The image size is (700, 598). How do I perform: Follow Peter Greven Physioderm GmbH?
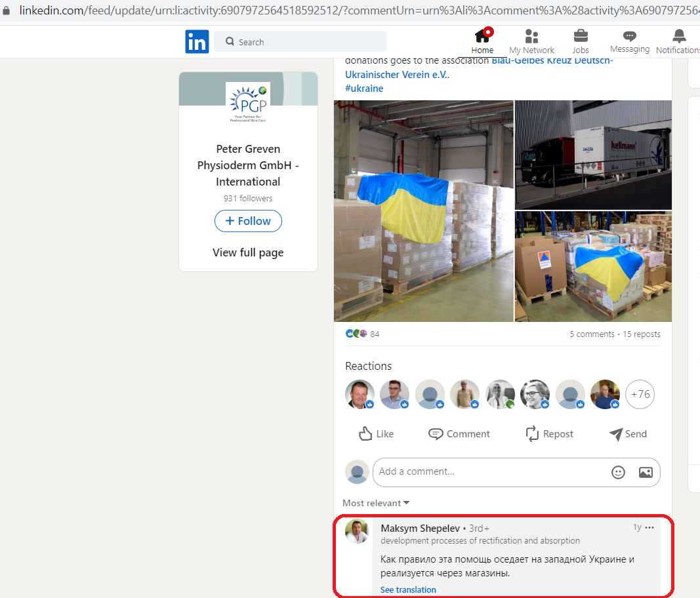248,221
